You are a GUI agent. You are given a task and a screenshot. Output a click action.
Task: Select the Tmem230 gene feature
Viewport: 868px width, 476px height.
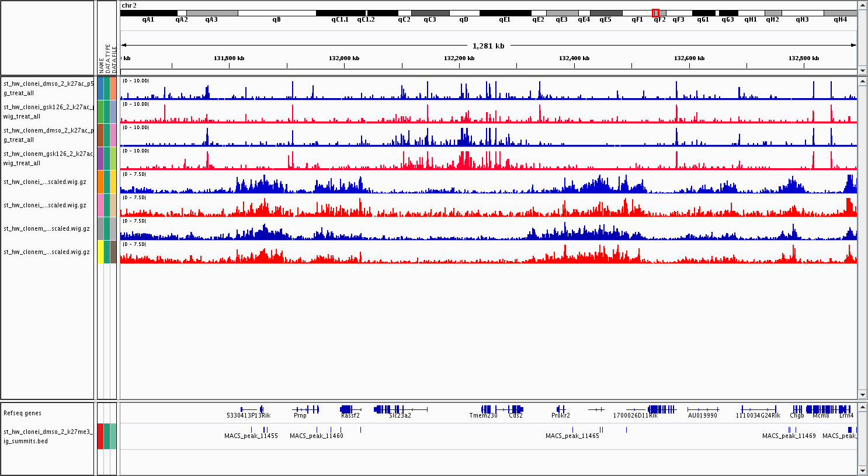486,409
